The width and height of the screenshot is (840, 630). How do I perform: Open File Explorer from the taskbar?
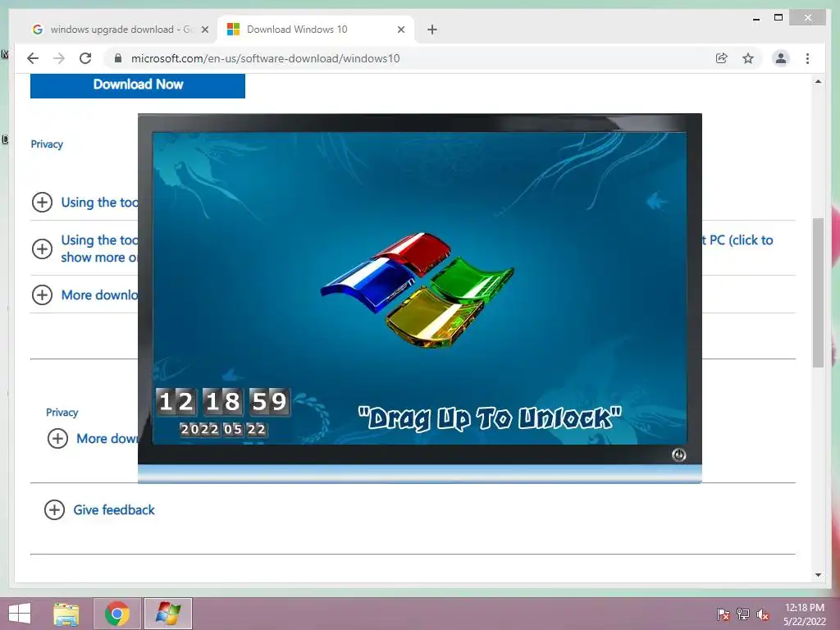[x=66, y=614]
